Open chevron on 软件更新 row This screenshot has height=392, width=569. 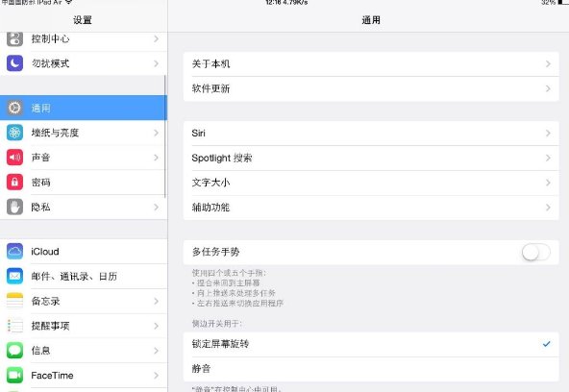point(548,88)
